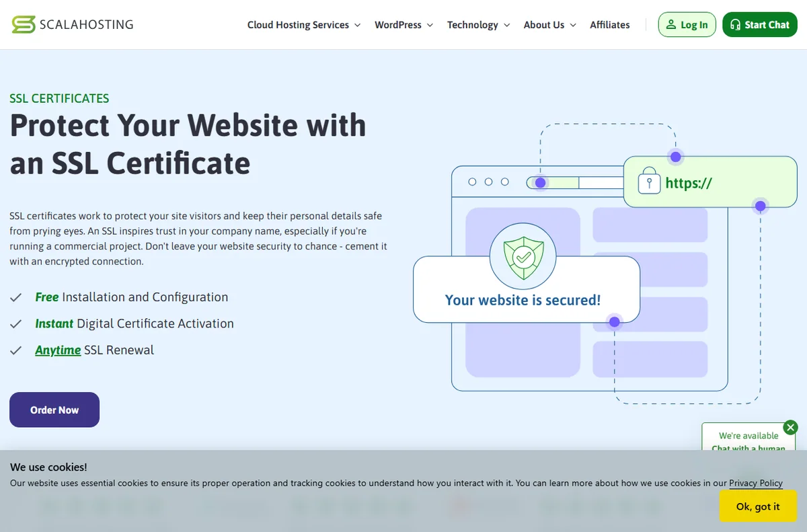This screenshot has width=807, height=532.
Task: Click the We're available chat widget
Action: pyautogui.click(x=748, y=437)
